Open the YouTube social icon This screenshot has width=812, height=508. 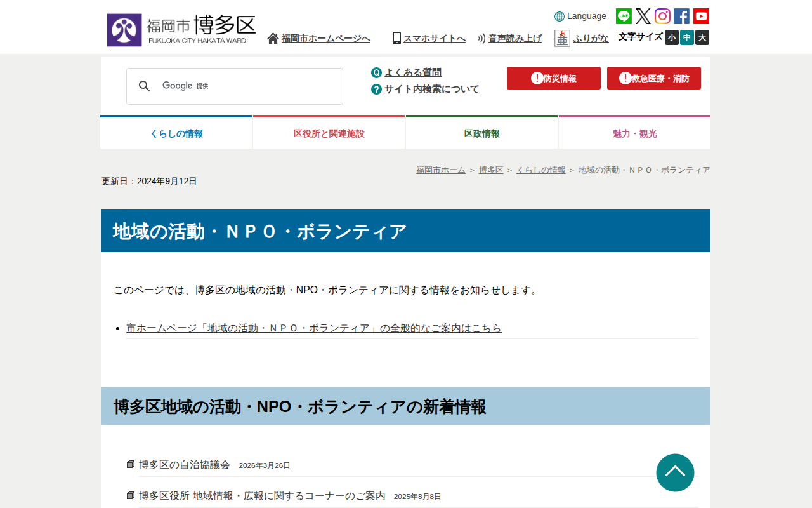tap(701, 16)
